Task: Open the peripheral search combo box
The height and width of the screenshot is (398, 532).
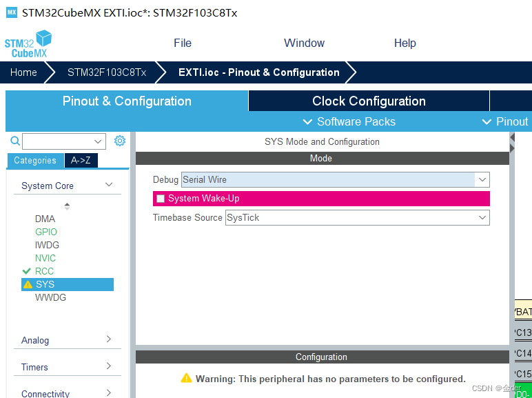Action: (x=64, y=141)
